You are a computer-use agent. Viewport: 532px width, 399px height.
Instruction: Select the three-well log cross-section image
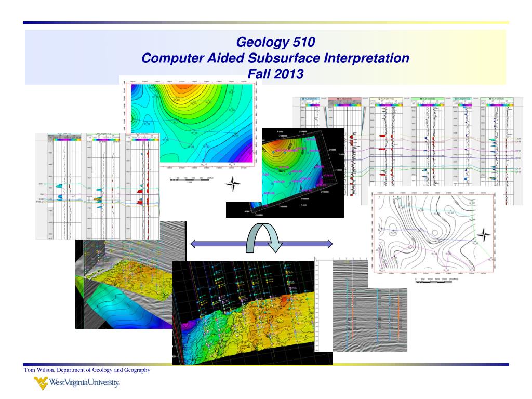tap(97, 187)
